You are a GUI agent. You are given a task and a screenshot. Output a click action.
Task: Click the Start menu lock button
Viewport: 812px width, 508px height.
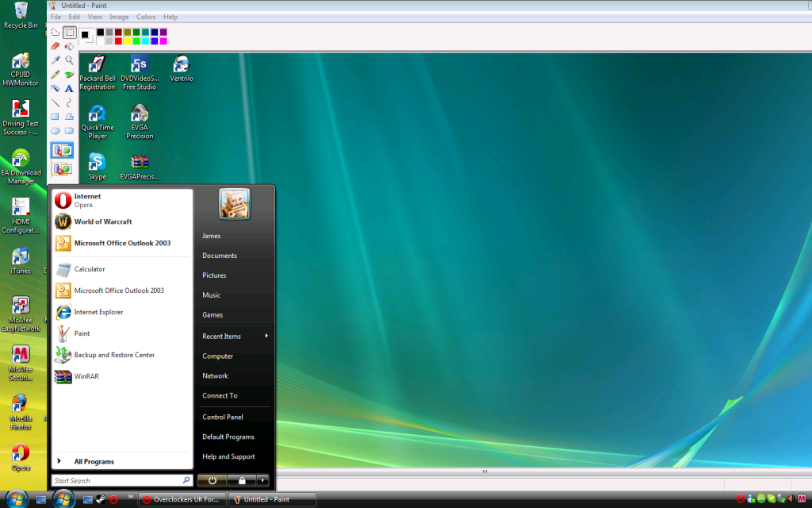(242, 480)
